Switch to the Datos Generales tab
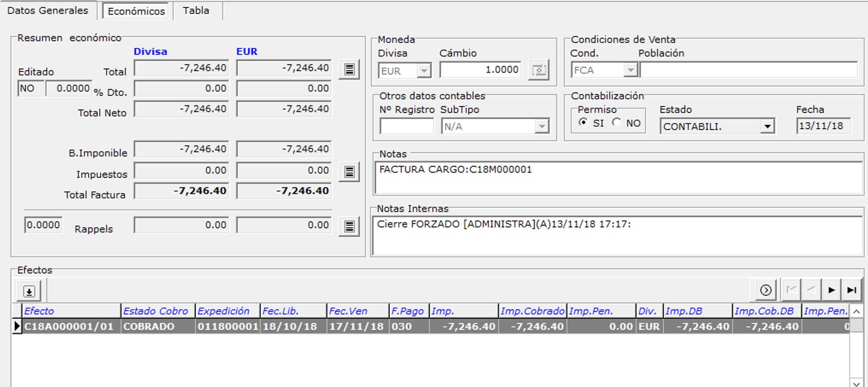 pyautogui.click(x=48, y=11)
